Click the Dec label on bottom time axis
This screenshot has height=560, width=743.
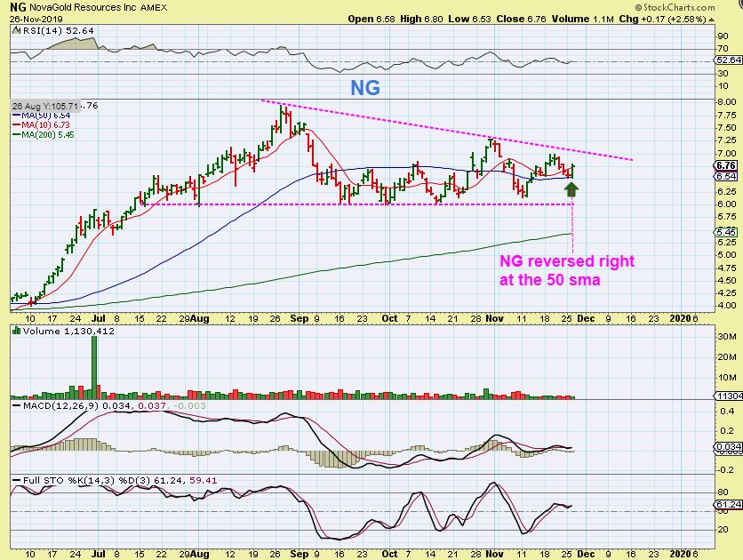[x=586, y=554]
